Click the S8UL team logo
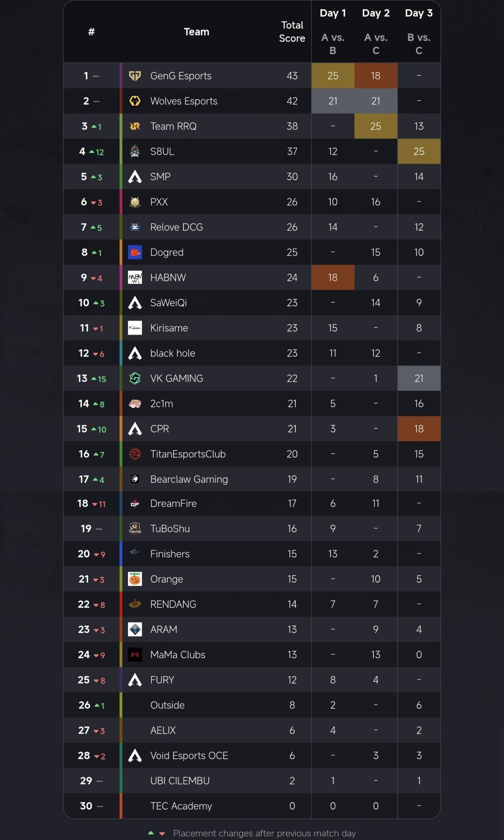 click(x=135, y=151)
